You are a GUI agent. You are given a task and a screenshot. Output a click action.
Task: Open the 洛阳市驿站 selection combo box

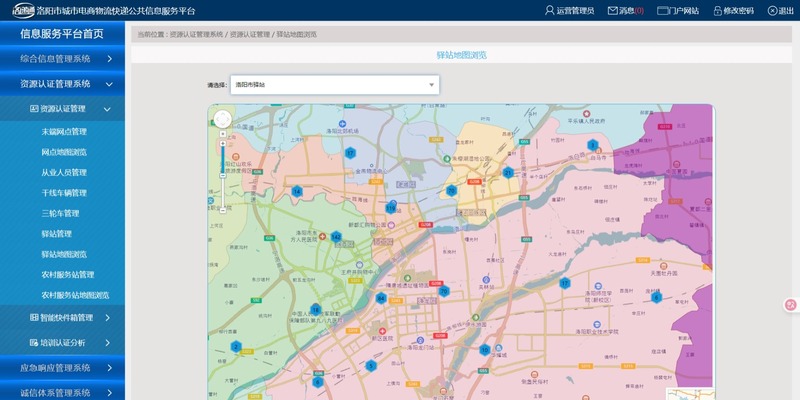click(x=335, y=85)
